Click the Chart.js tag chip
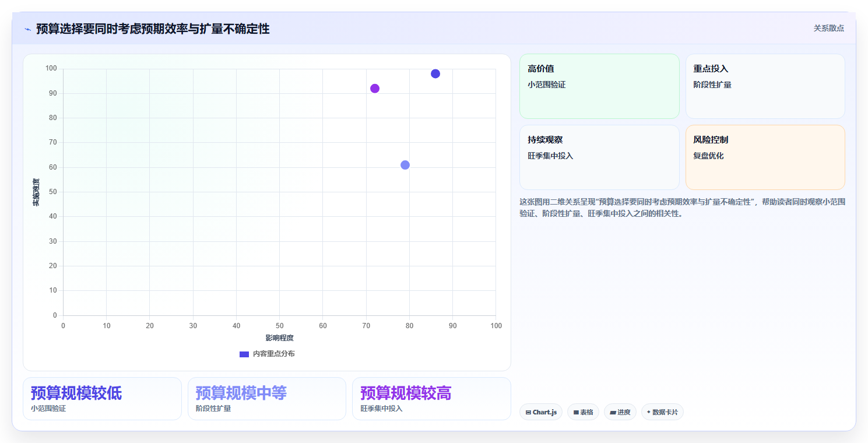868x443 pixels. [541, 412]
